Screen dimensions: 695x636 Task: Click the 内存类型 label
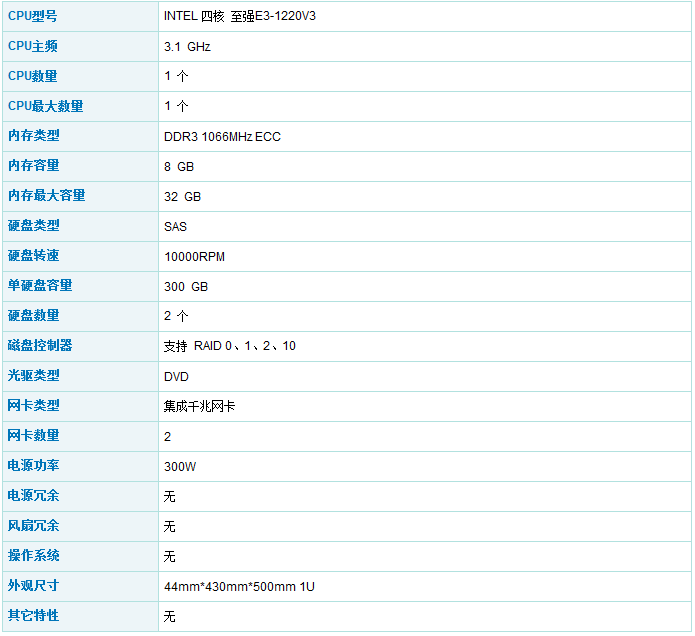click(33, 136)
